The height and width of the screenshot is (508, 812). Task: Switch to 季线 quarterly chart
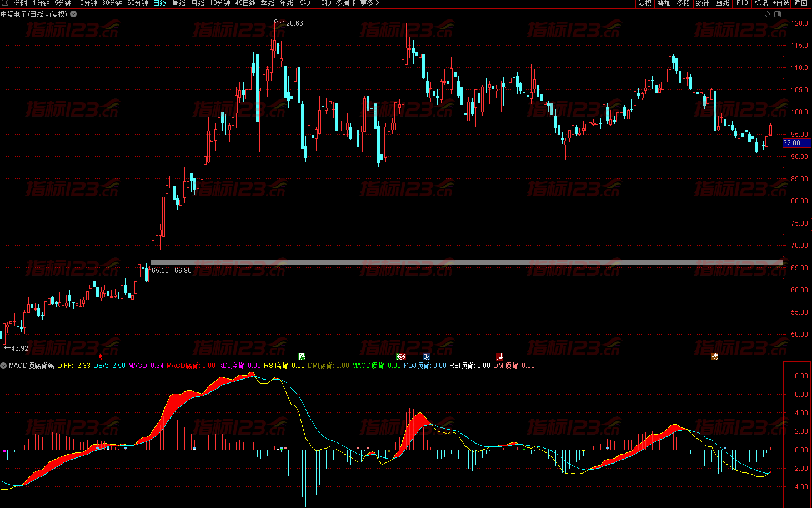pyautogui.click(x=268, y=3)
